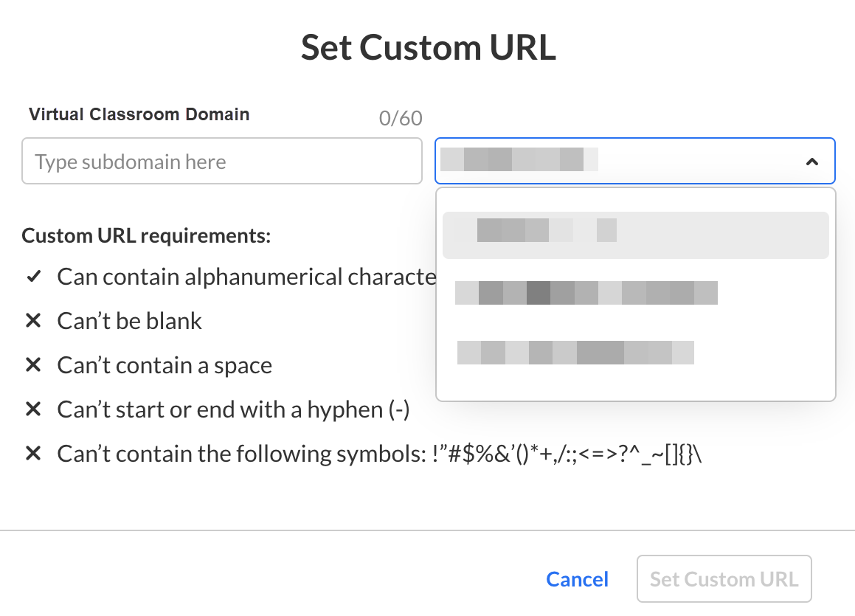
Task: Cancel the custom URL dialog
Action: coord(577,579)
